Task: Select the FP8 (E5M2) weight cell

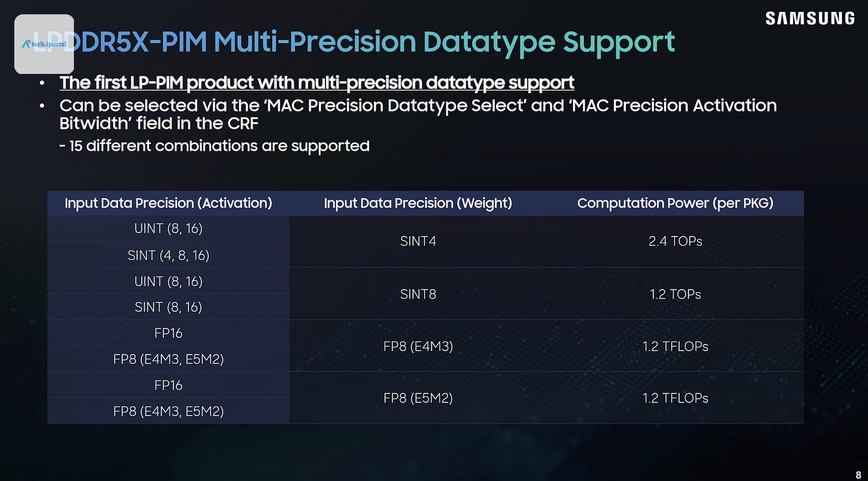Action: 418,398
